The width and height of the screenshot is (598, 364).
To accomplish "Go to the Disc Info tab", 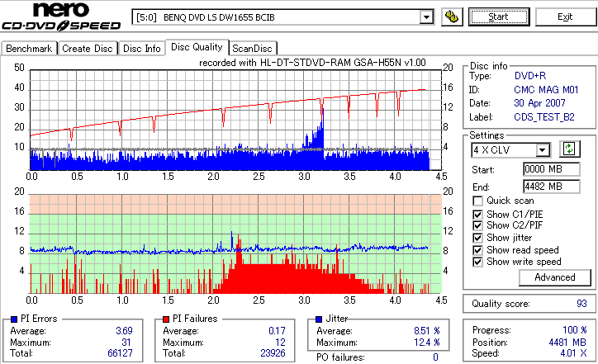I will (142, 49).
